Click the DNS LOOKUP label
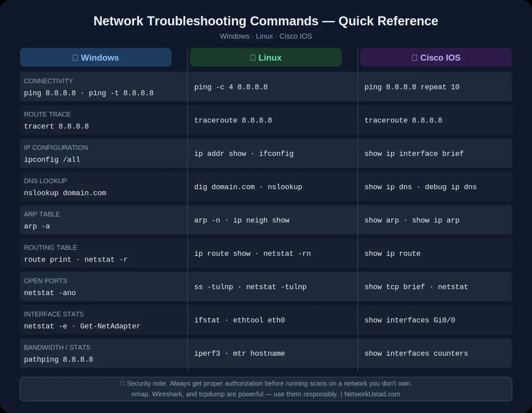The image size is (532, 413). (46, 180)
